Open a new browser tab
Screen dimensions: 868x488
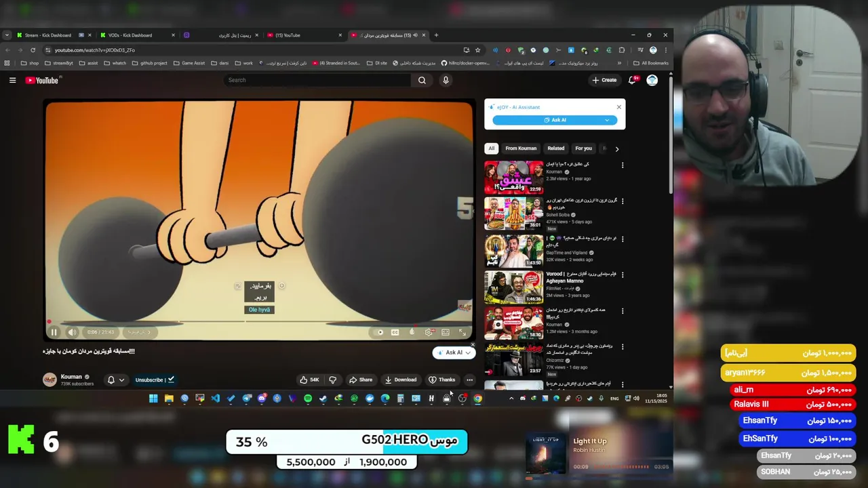[436, 35]
